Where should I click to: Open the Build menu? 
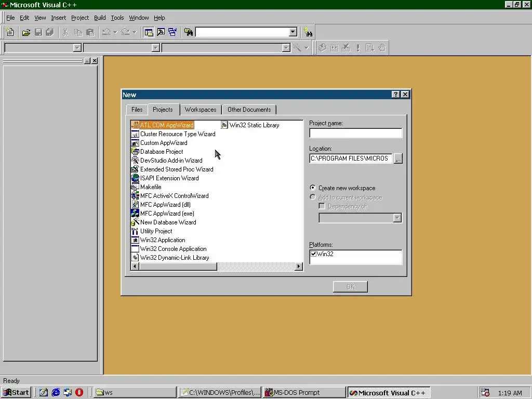coord(100,18)
